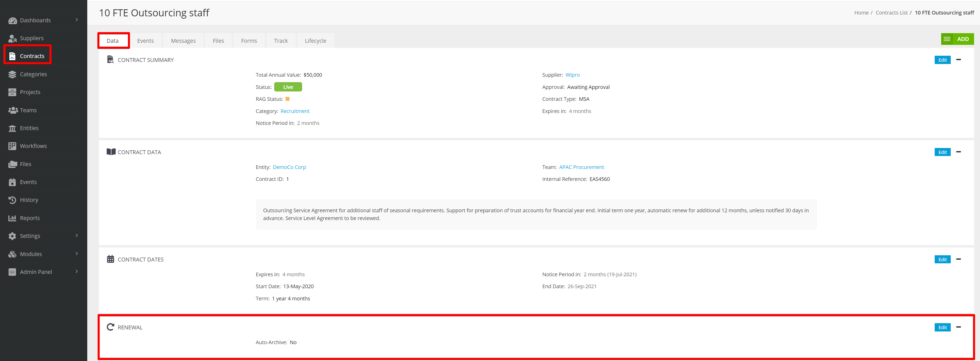Open the APAC Procurement team link
980x361 pixels.
581,167
